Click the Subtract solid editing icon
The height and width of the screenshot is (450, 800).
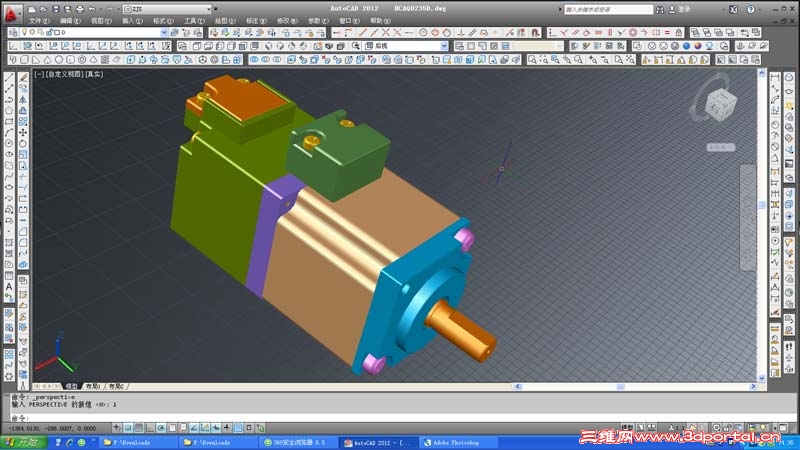click(x=265, y=60)
